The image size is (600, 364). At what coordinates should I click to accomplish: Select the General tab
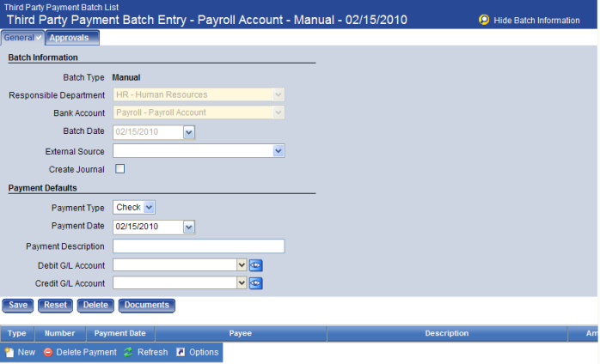(x=22, y=38)
